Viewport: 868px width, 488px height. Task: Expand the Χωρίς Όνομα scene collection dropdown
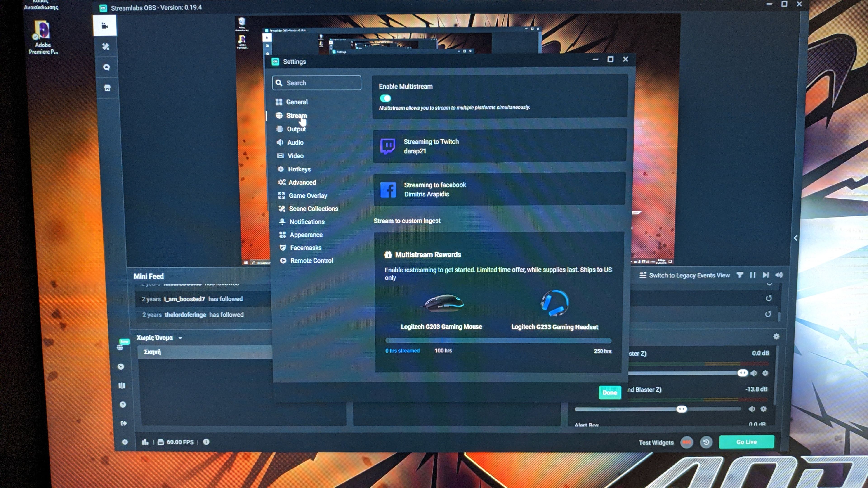(x=181, y=338)
